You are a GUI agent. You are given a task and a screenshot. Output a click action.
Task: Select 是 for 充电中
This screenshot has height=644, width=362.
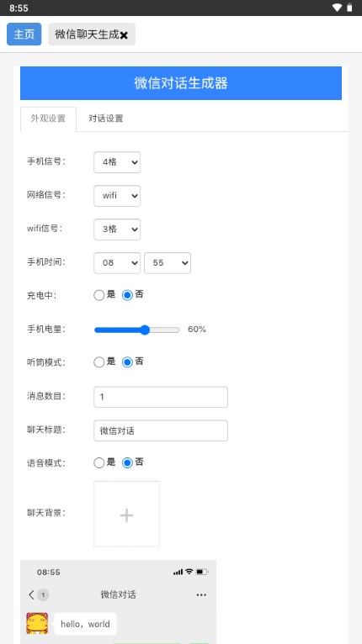[98, 295]
